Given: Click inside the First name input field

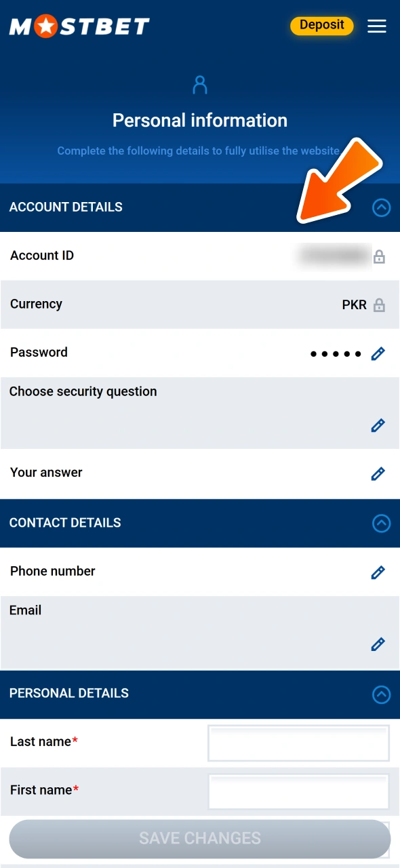Looking at the screenshot, I should pyautogui.click(x=298, y=791).
